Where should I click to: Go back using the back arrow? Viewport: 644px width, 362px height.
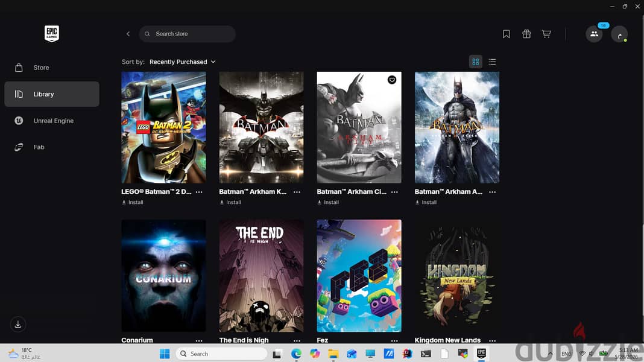(x=128, y=34)
